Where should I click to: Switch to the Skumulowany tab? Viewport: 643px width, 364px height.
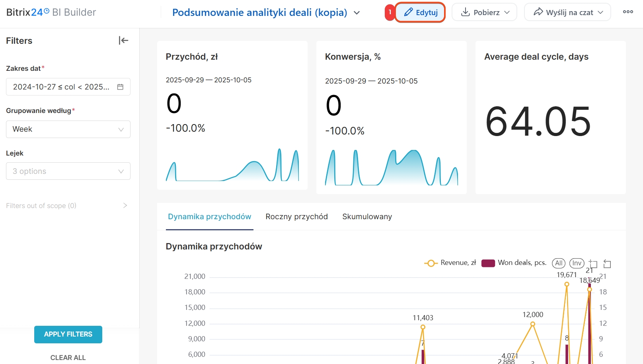(x=367, y=217)
